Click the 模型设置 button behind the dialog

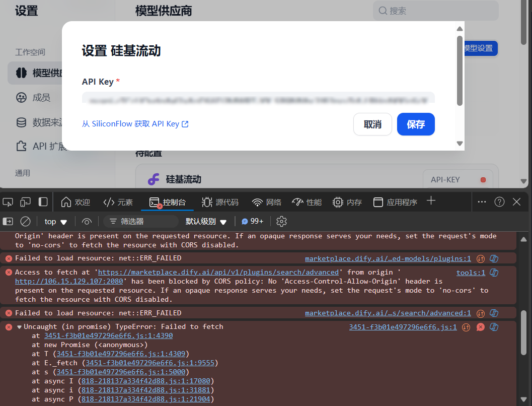coord(481,48)
